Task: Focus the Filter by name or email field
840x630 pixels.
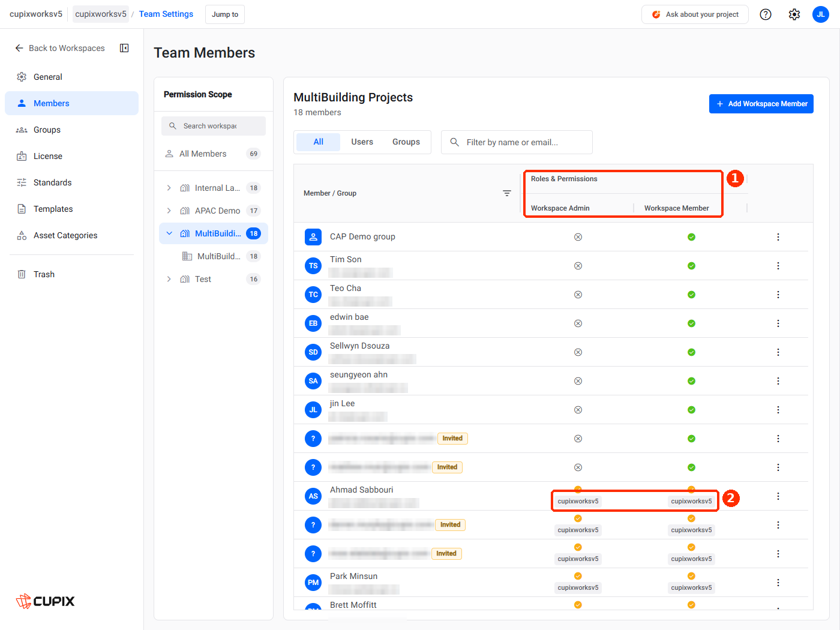Action: pos(517,142)
